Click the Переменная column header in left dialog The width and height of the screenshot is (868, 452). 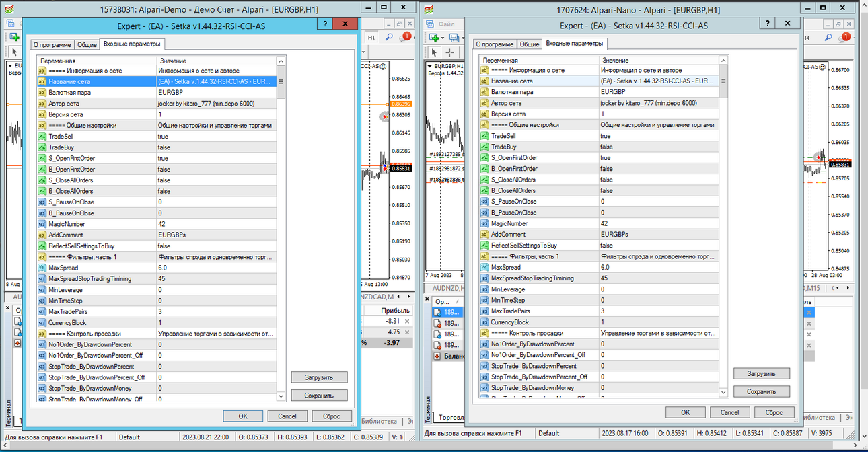click(96, 61)
